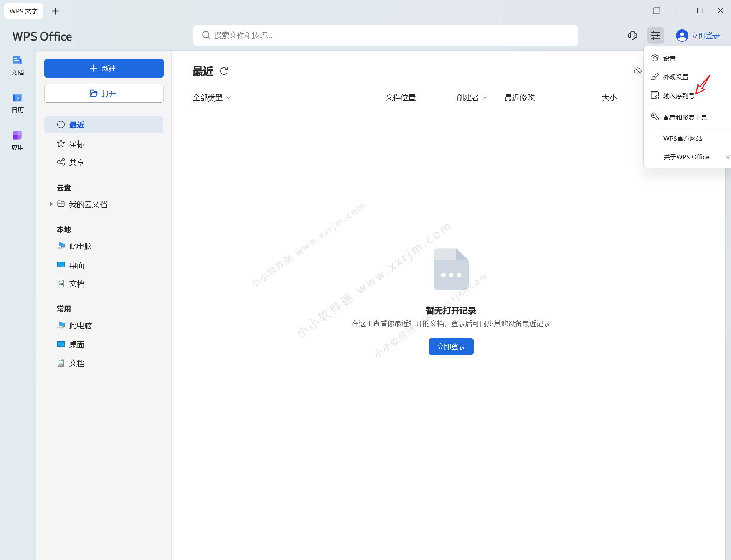Click the 文件位置 column header
Screen dimensions: 731x560
[x=401, y=97]
